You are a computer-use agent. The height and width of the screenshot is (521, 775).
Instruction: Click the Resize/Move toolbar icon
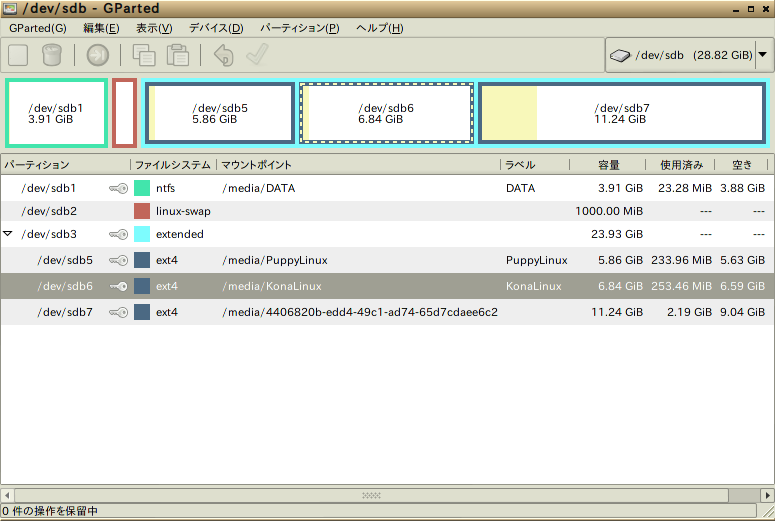point(98,55)
